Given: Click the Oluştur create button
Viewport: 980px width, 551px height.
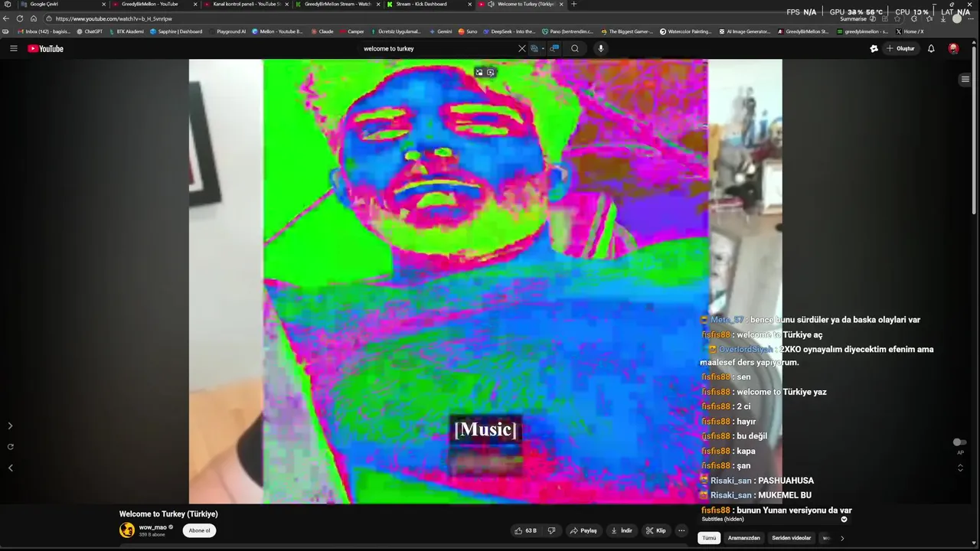Looking at the screenshot, I should pos(901,48).
